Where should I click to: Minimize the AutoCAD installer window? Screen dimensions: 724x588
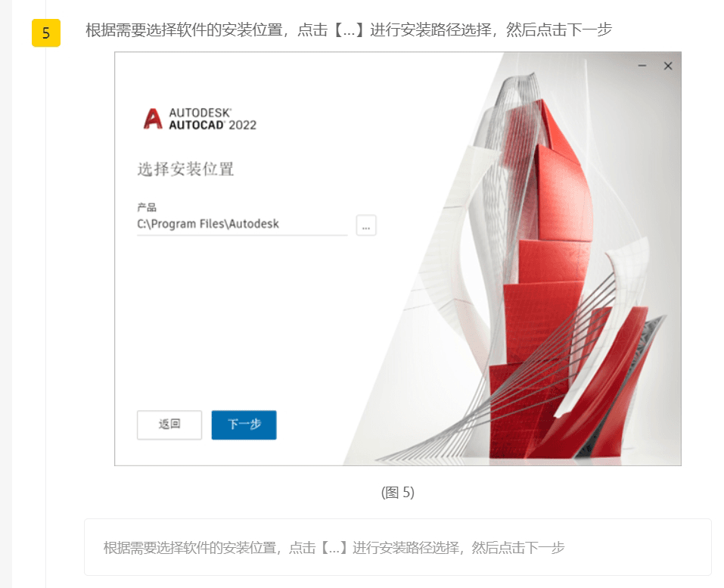coord(642,66)
